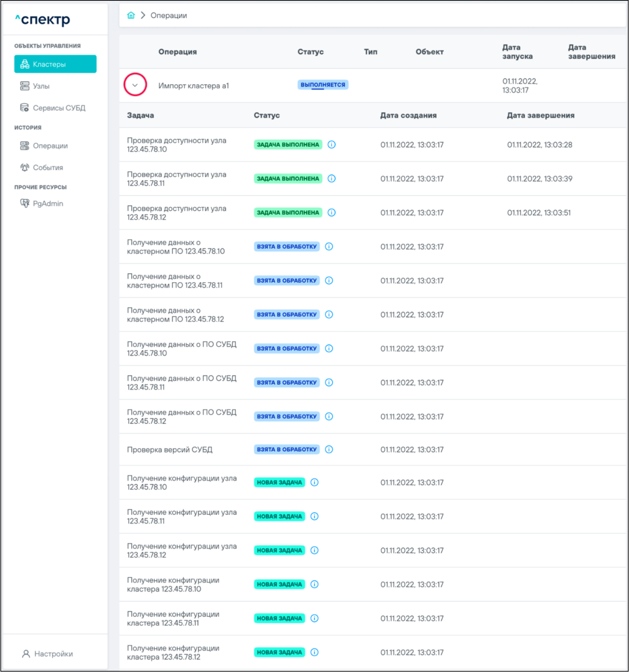629x672 pixels.
Task: Select Операции in the history sidebar
Action: 50,146
